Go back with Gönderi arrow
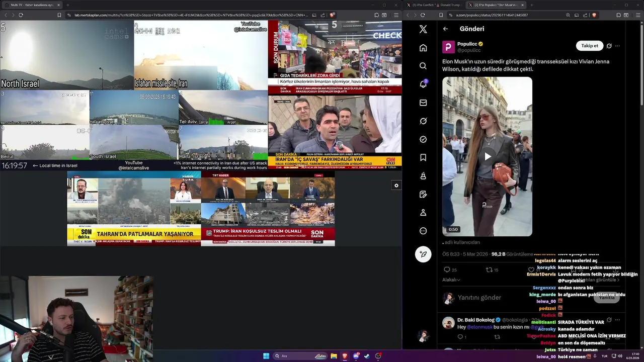 click(445, 29)
